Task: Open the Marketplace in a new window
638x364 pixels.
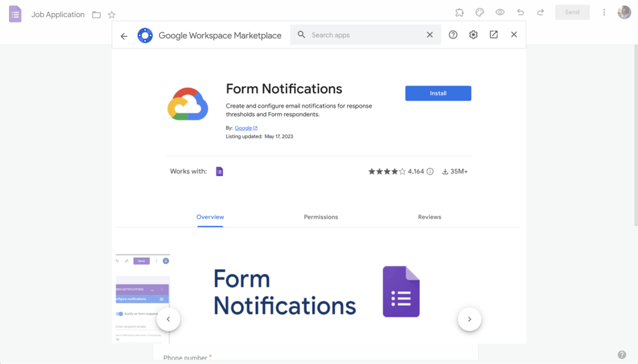Action: (494, 34)
